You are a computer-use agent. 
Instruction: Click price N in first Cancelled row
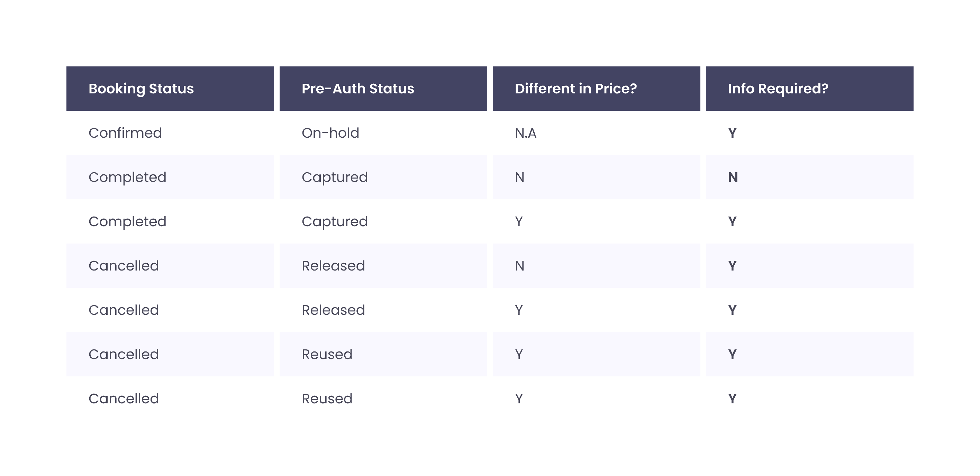click(519, 266)
